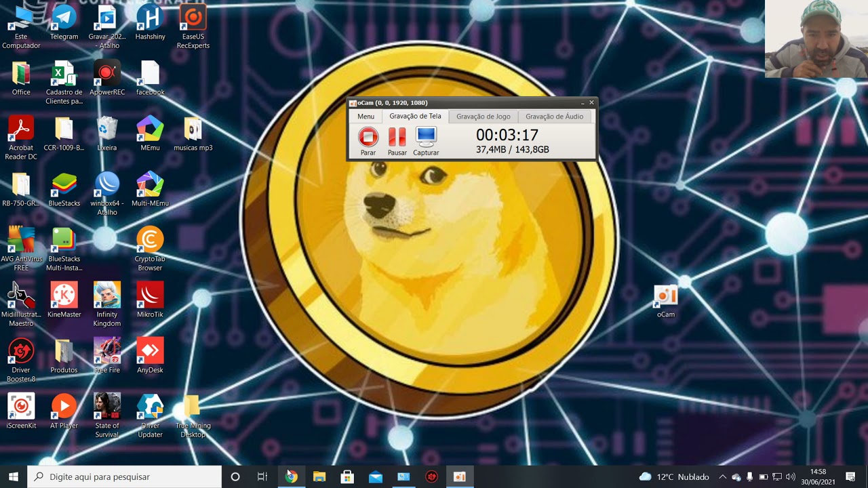Open CCR-1009 folder icon
This screenshot has width=868, height=488.
64,134
